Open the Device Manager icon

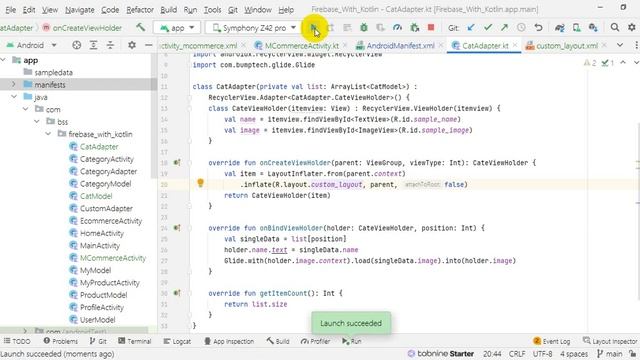point(576,28)
